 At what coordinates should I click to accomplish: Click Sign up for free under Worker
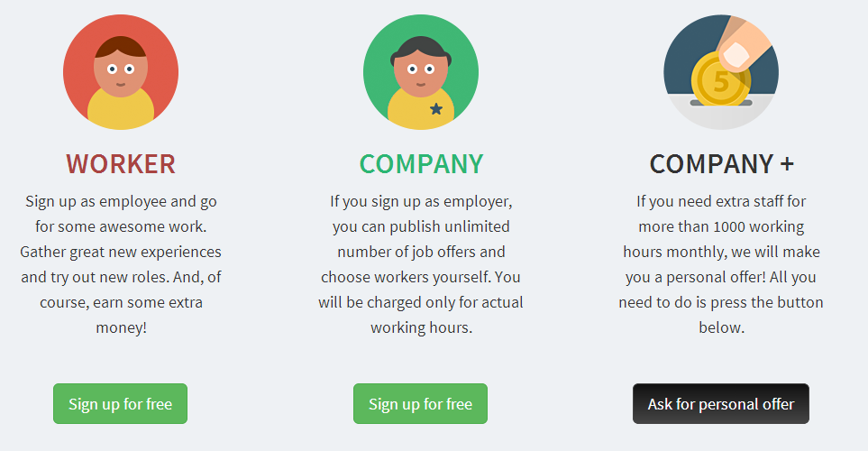120,404
